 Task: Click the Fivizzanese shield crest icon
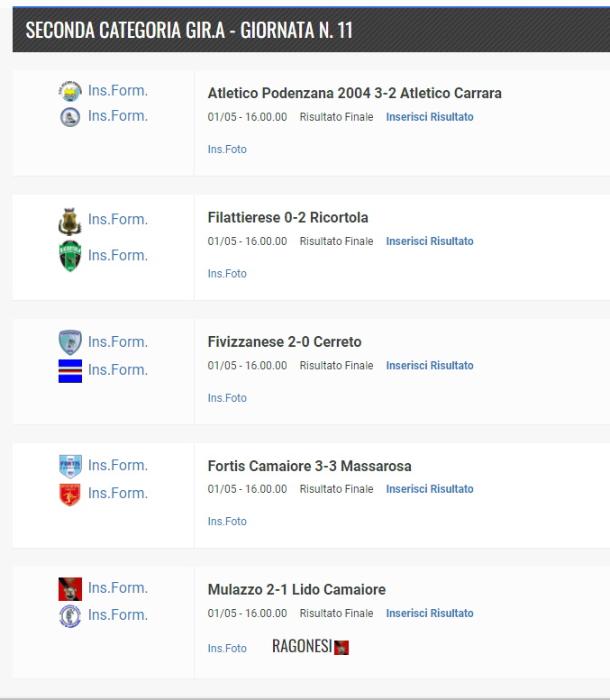pos(70,342)
